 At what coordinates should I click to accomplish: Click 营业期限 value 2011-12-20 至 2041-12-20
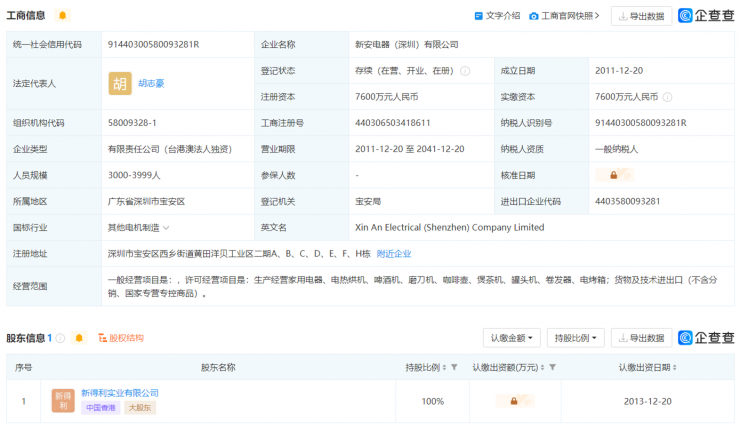(x=410, y=149)
